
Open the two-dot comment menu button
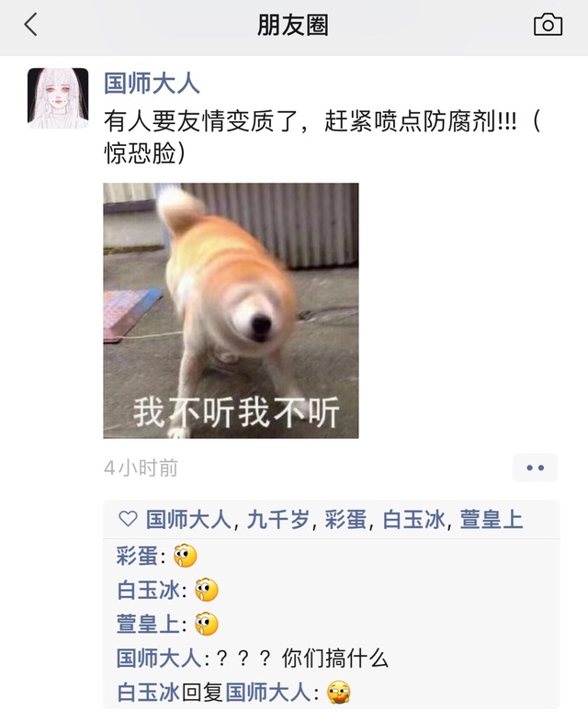535,468
